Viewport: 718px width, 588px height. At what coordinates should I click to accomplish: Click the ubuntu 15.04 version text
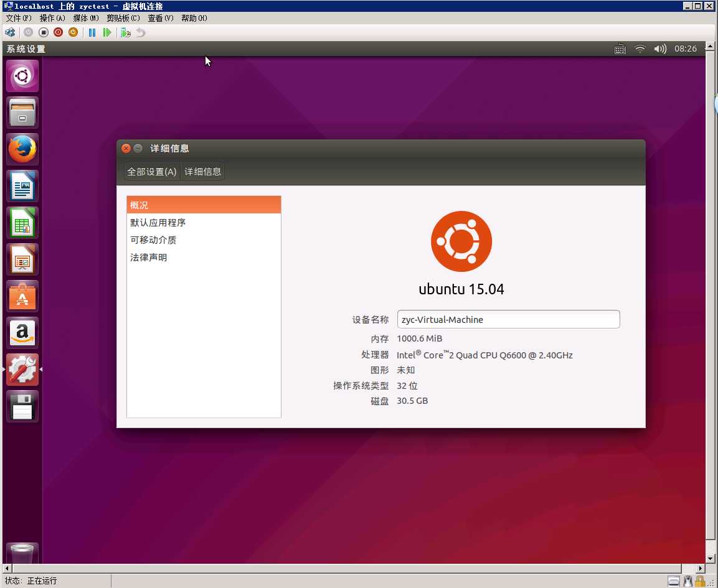point(461,289)
